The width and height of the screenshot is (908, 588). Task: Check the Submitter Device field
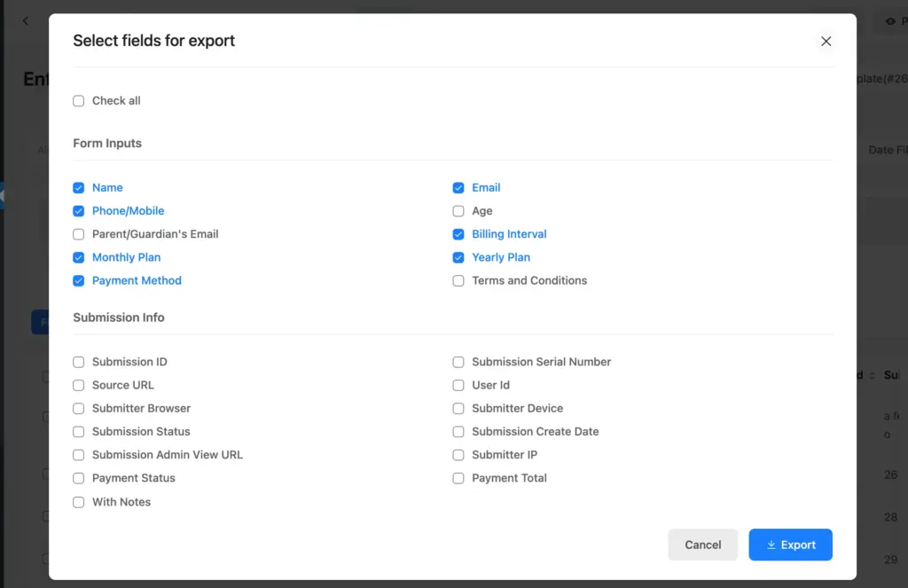[x=458, y=408]
